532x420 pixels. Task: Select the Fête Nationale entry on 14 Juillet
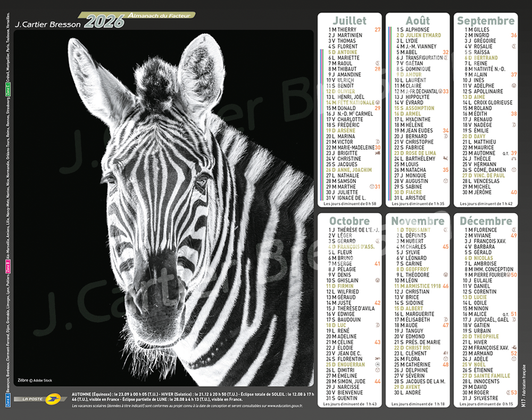point(353,103)
